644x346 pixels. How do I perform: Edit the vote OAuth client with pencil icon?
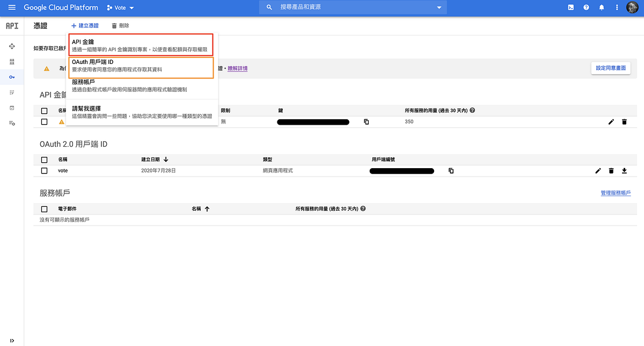coord(598,170)
